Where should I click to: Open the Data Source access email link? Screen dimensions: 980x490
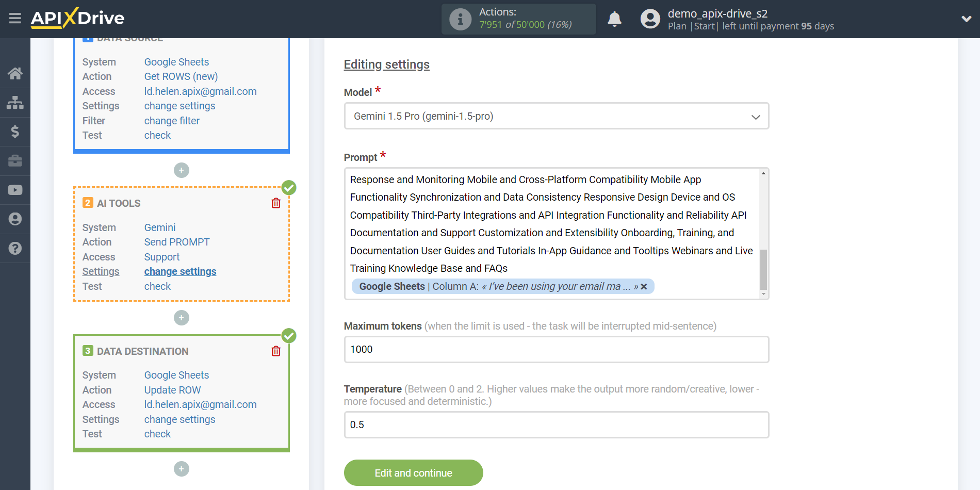pos(201,91)
